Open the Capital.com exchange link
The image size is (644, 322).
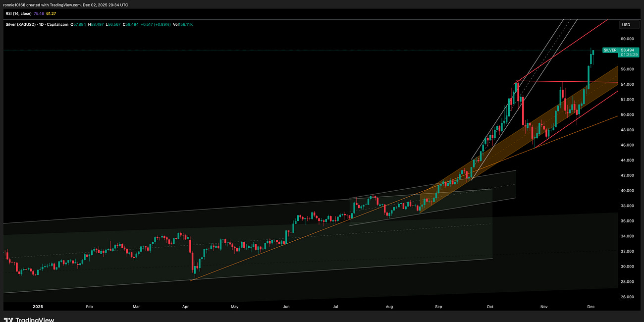(58, 23)
